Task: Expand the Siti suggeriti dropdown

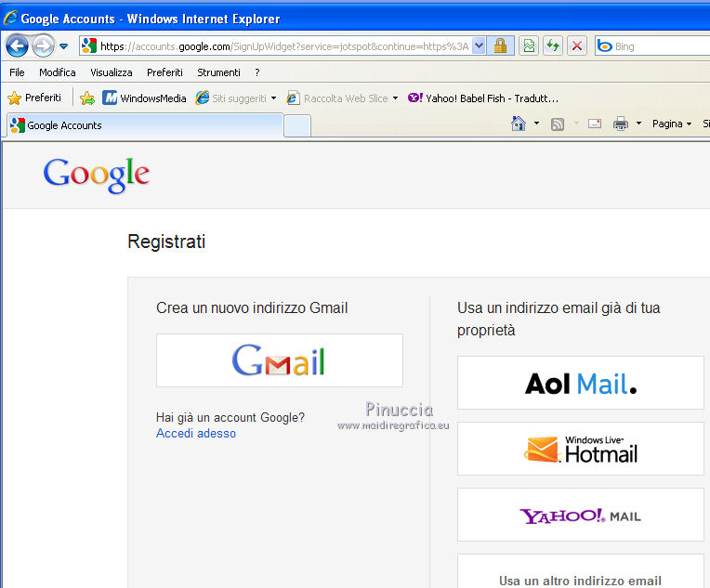Action: (273, 98)
